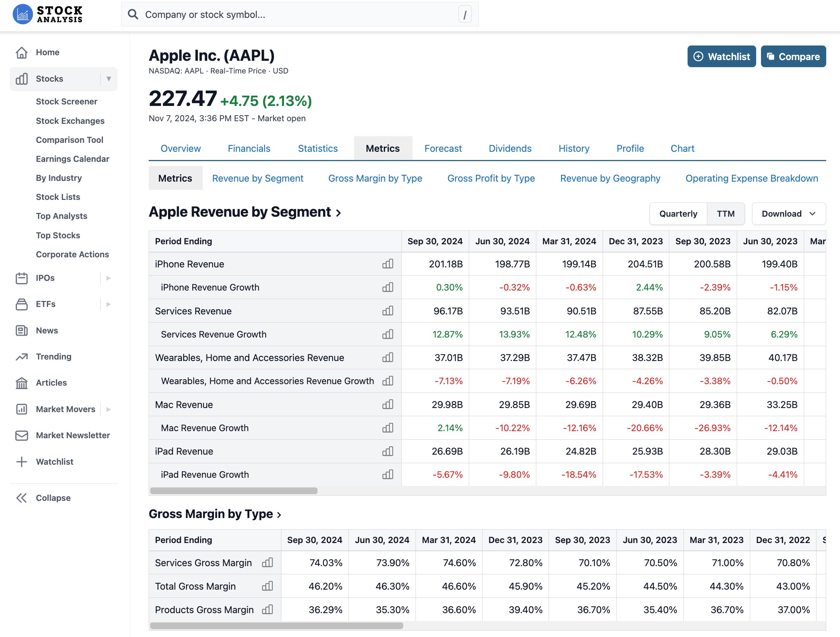The height and width of the screenshot is (637, 840).
Task: Click the Stocks bar chart icon
Action: pyautogui.click(x=22, y=79)
